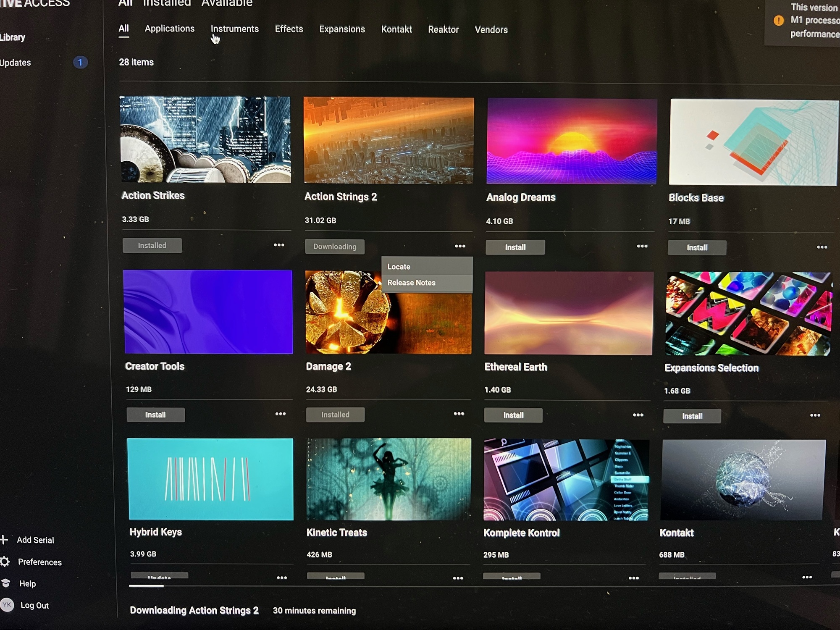
Task: Click the Downloading button for Action Strings 2
Action: point(335,247)
